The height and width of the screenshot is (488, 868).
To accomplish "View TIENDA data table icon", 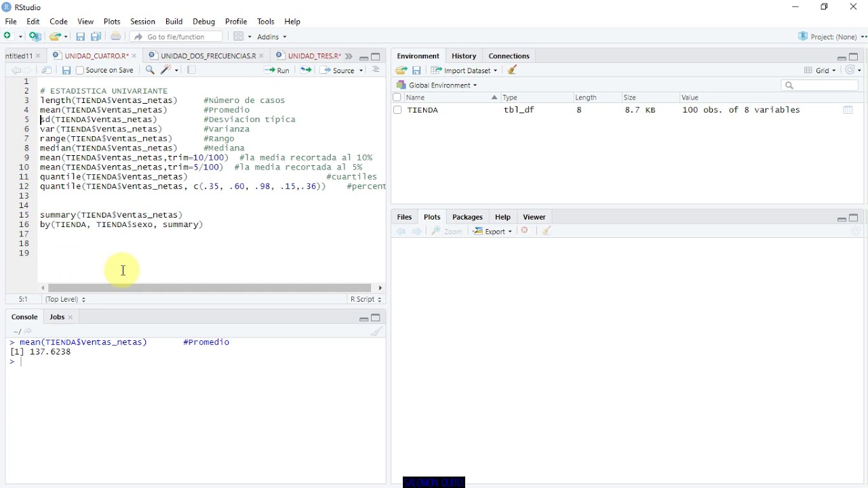I will pos(848,110).
